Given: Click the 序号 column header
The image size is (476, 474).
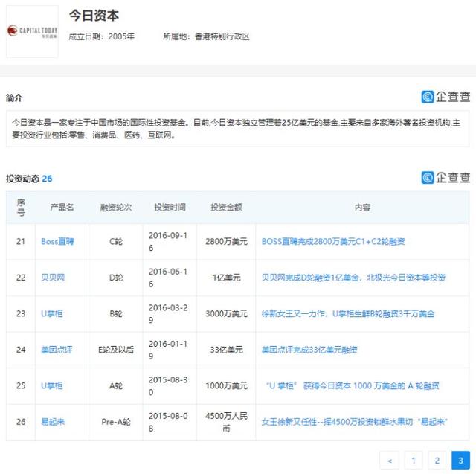Looking at the screenshot, I should pyautogui.click(x=21, y=208).
